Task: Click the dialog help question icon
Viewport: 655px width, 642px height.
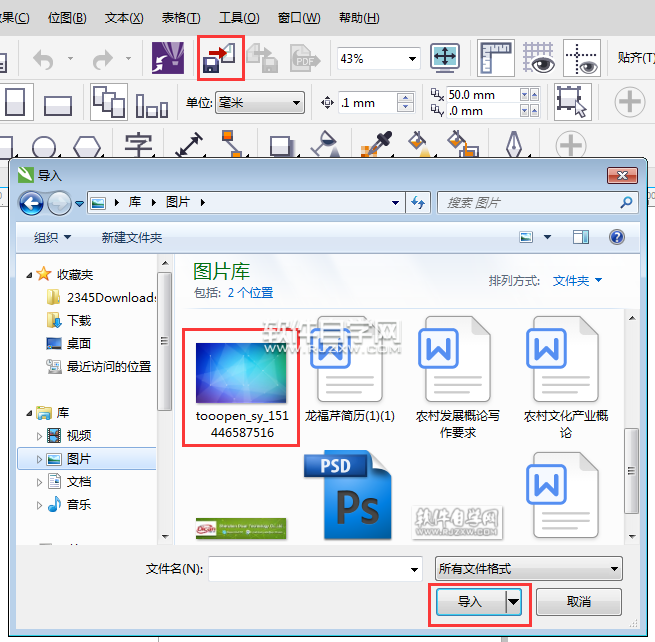Action: (x=617, y=237)
